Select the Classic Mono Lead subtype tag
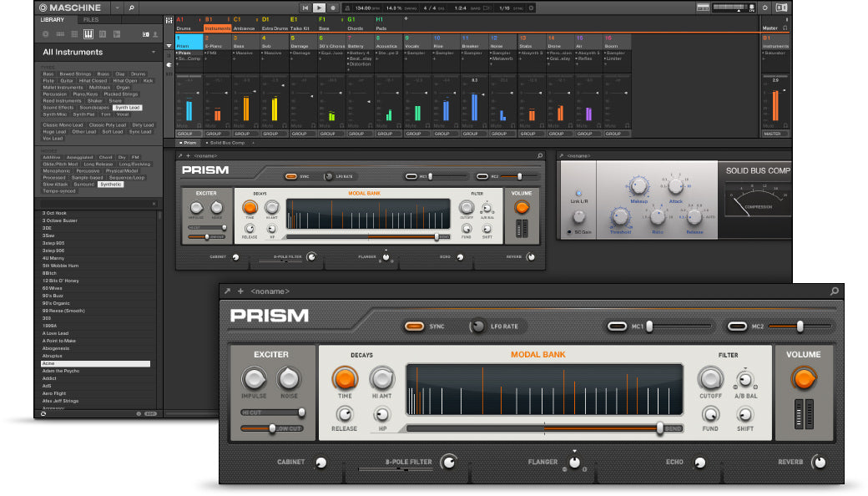This screenshot has width=868, height=496. (x=63, y=125)
